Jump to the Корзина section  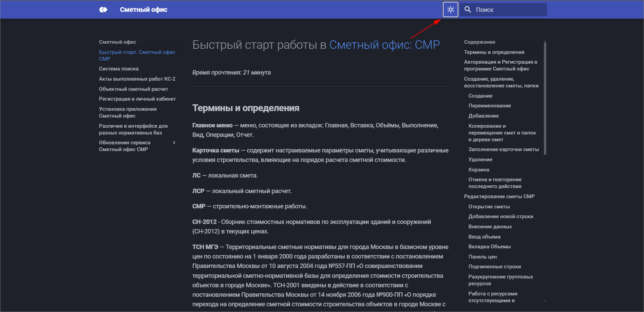coord(478,169)
